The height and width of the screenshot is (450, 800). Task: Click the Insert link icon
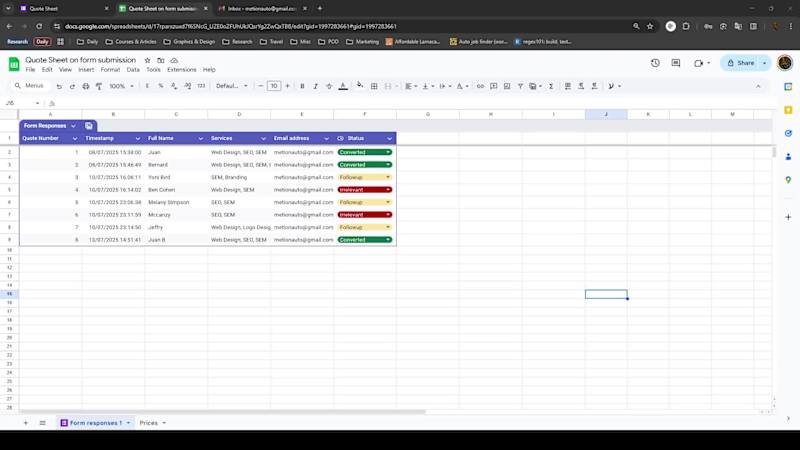tap(480, 86)
